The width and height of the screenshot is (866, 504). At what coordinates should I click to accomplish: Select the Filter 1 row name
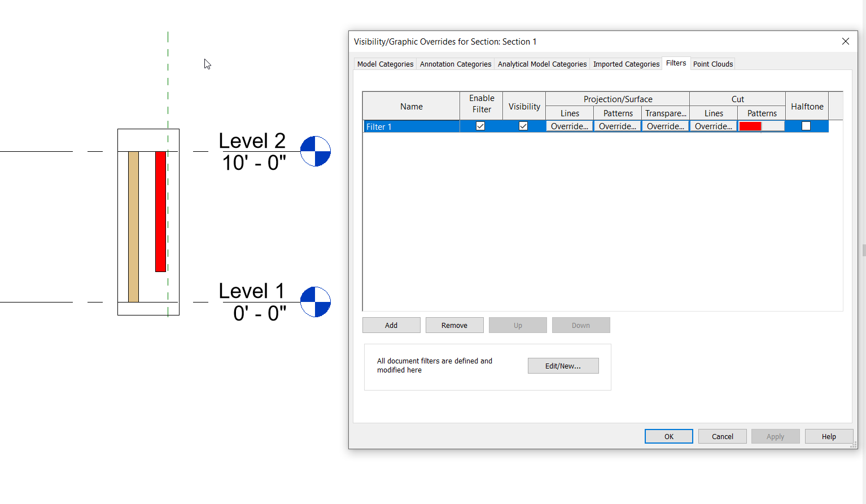410,126
